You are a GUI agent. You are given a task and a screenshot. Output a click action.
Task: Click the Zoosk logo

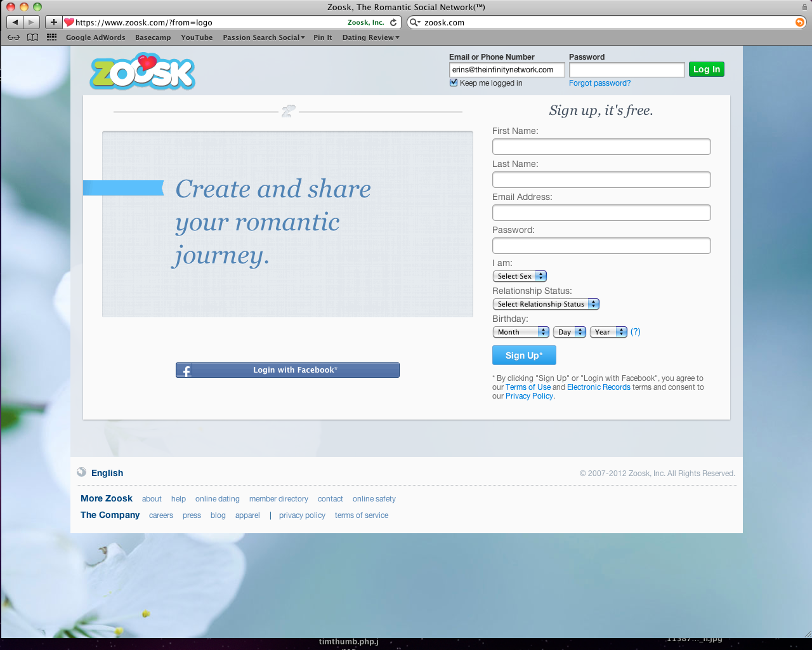tap(143, 72)
